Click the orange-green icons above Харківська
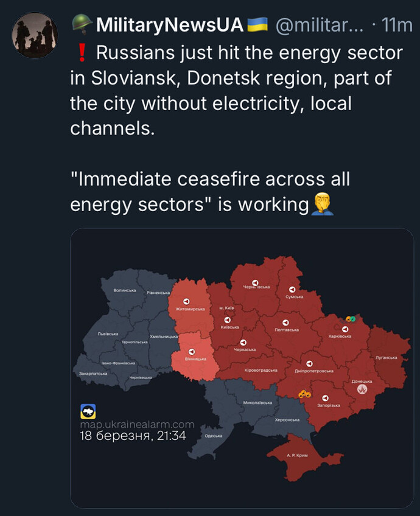The height and width of the screenshot is (516, 420). pos(351,319)
